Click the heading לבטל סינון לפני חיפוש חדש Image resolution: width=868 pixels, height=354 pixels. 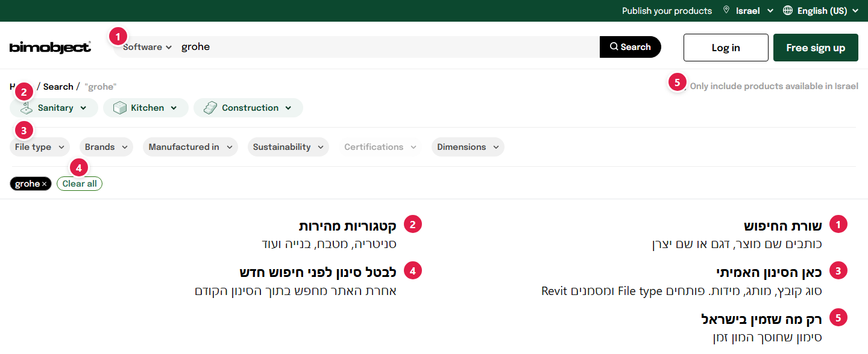[318, 272]
